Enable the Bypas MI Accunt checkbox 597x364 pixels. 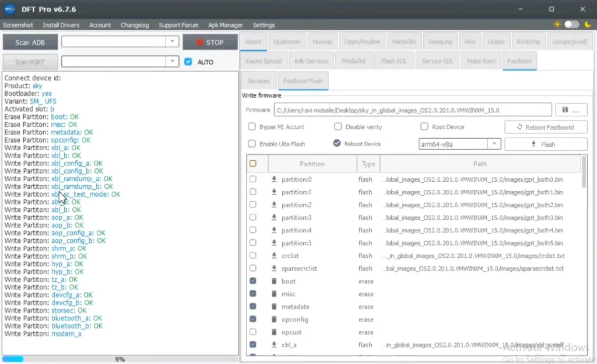tap(252, 126)
